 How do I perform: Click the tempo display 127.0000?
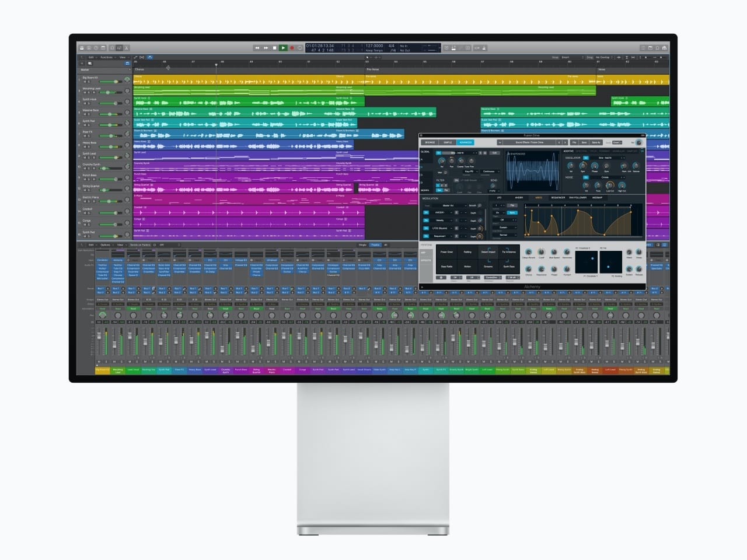pyautogui.click(x=374, y=45)
